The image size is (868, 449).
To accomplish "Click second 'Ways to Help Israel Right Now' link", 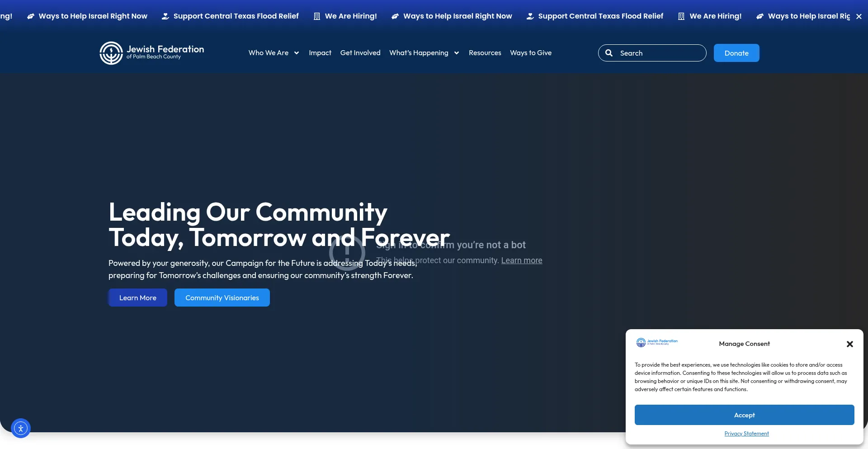I will click(x=458, y=16).
